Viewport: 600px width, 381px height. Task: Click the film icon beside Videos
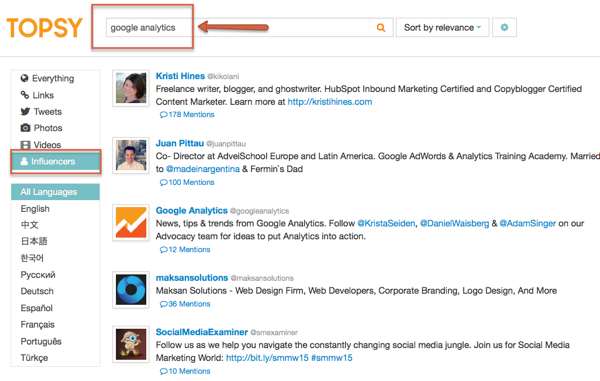pyautogui.click(x=25, y=145)
